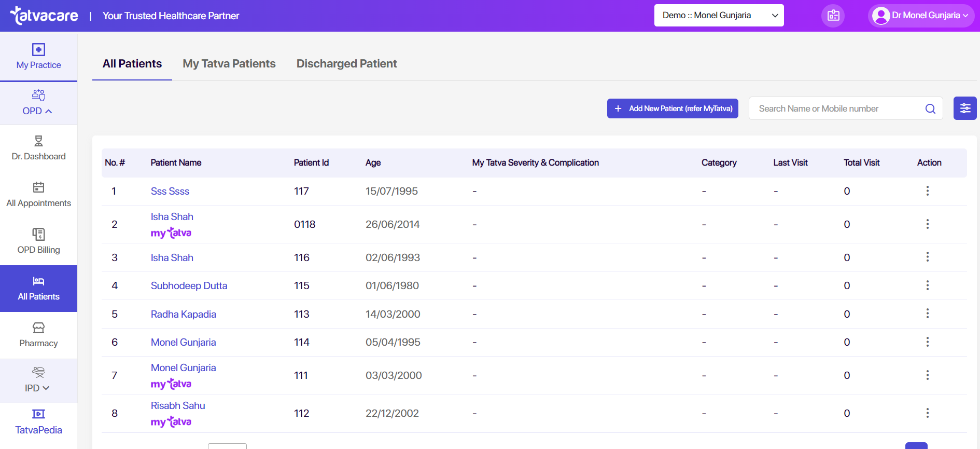Open the Demo :: Monel Gunjaria dropdown
The height and width of the screenshot is (449, 980).
click(x=719, y=16)
